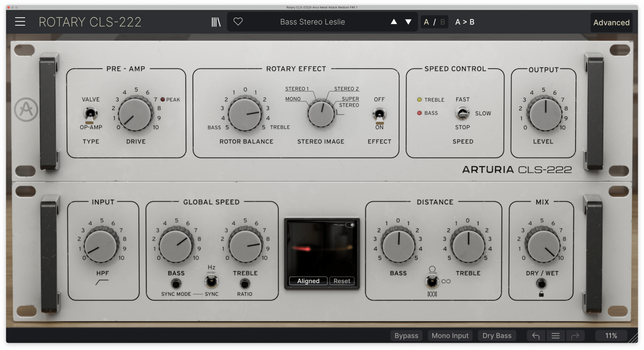644x350 pixels.
Task: Toggle the rotor display view switch
Action: click(350, 225)
